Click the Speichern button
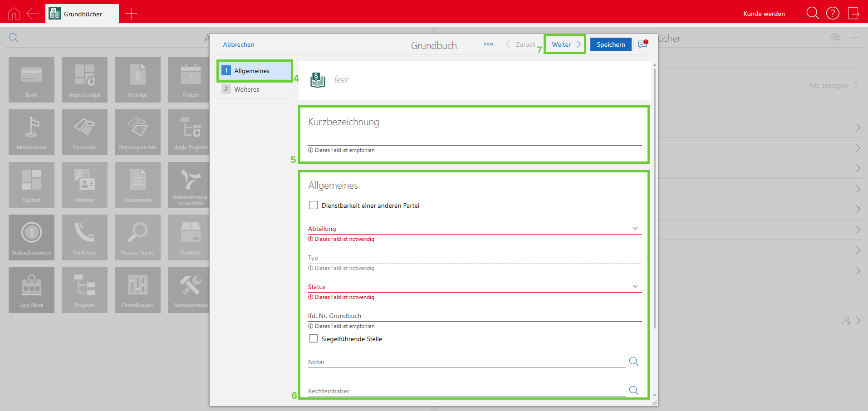This screenshot has width=868, height=411. point(611,44)
